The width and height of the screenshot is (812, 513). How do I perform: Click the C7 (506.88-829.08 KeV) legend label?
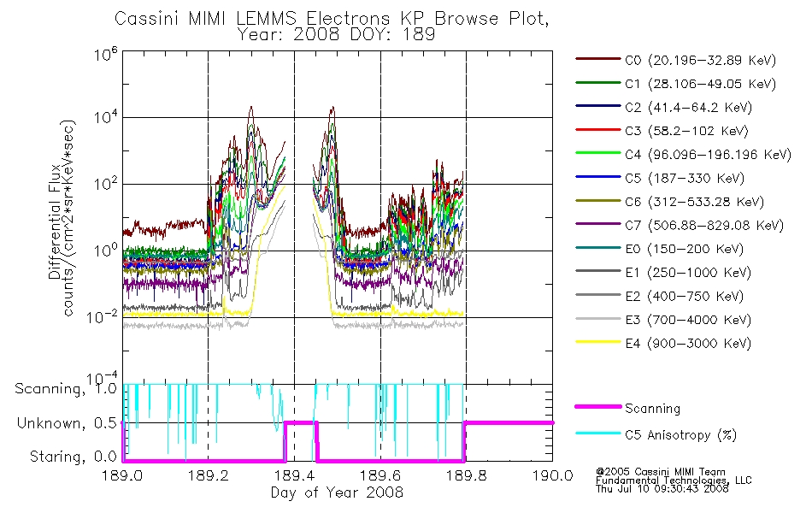pos(704,226)
